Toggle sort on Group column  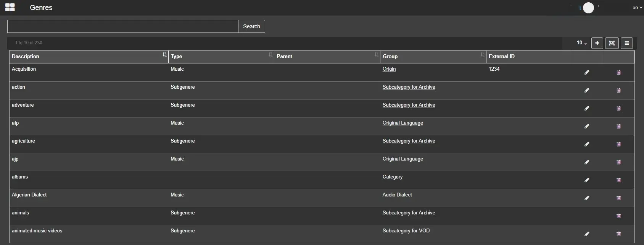tap(482, 55)
